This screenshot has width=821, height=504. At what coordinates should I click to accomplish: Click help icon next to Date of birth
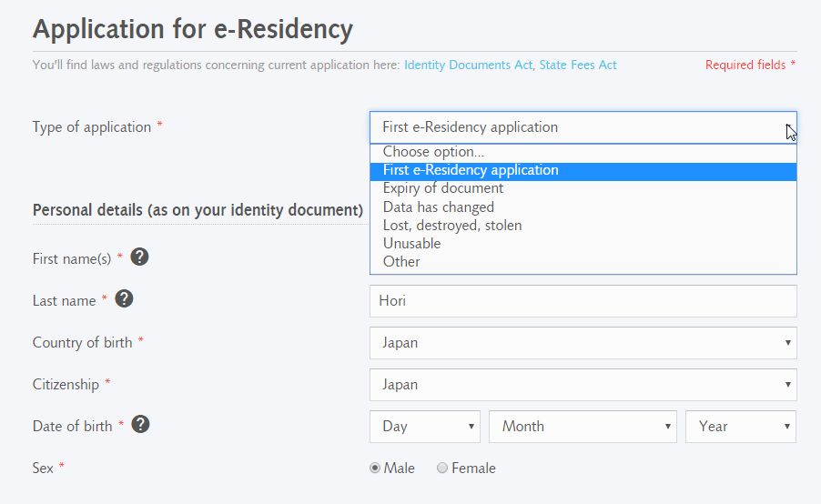pos(140,425)
